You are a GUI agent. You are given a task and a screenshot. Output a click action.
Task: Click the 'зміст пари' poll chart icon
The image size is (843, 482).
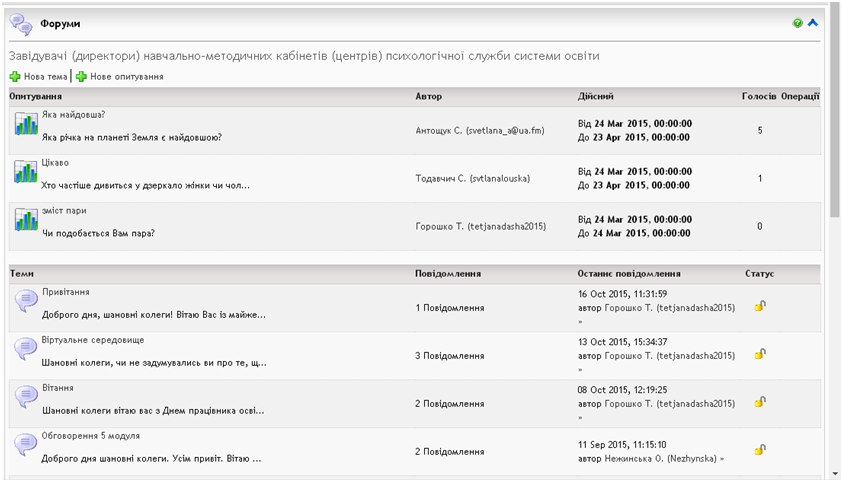(x=25, y=220)
